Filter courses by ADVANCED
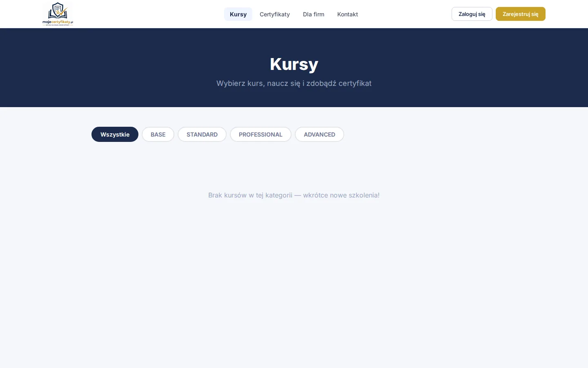This screenshot has height=368, width=588. [319, 135]
